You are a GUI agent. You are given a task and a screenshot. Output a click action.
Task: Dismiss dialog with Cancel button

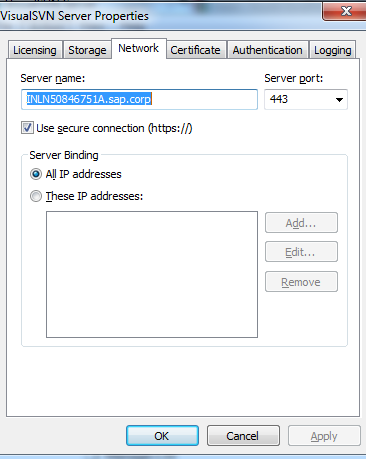pos(243,435)
